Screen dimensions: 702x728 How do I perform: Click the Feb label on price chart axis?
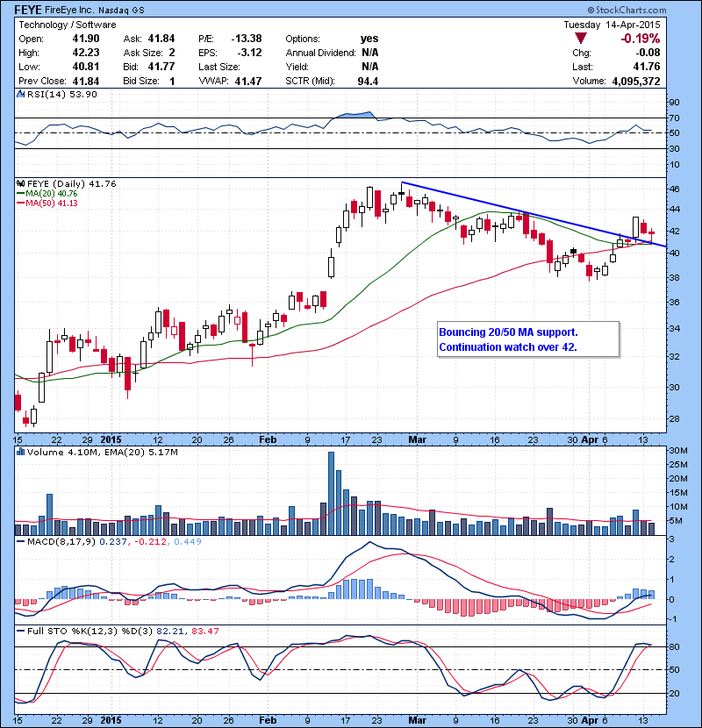[268, 439]
